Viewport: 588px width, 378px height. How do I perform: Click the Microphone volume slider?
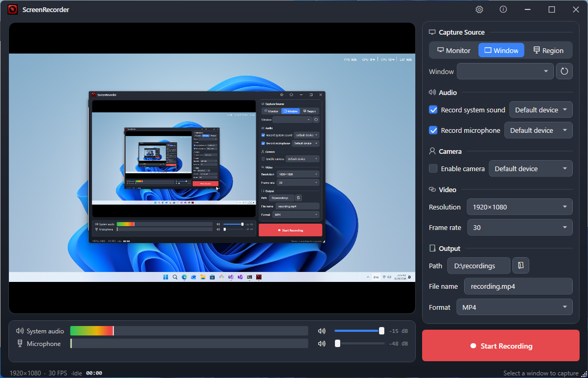(360, 343)
